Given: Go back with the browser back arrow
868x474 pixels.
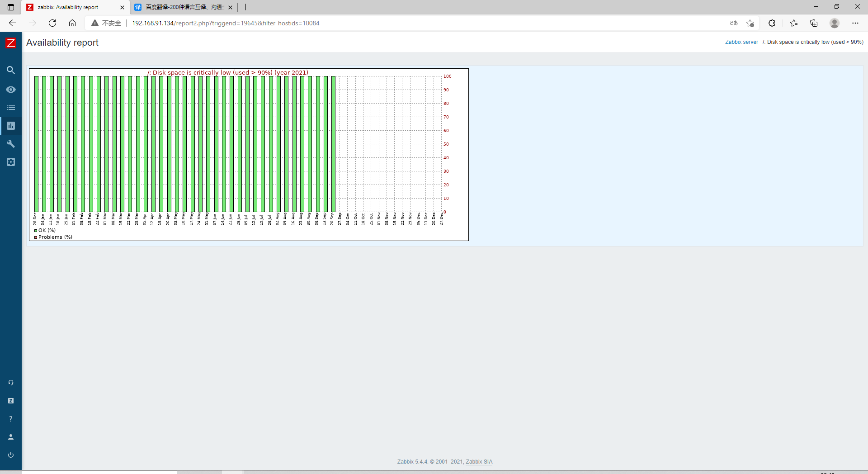Looking at the screenshot, I should [x=13, y=23].
